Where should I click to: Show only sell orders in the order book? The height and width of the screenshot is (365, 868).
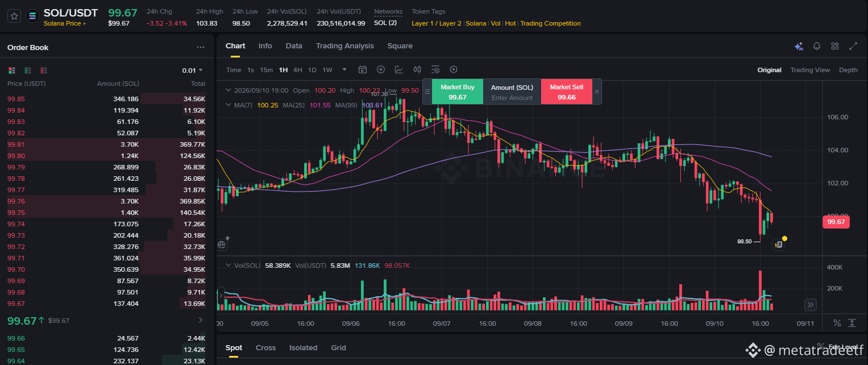click(x=44, y=70)
